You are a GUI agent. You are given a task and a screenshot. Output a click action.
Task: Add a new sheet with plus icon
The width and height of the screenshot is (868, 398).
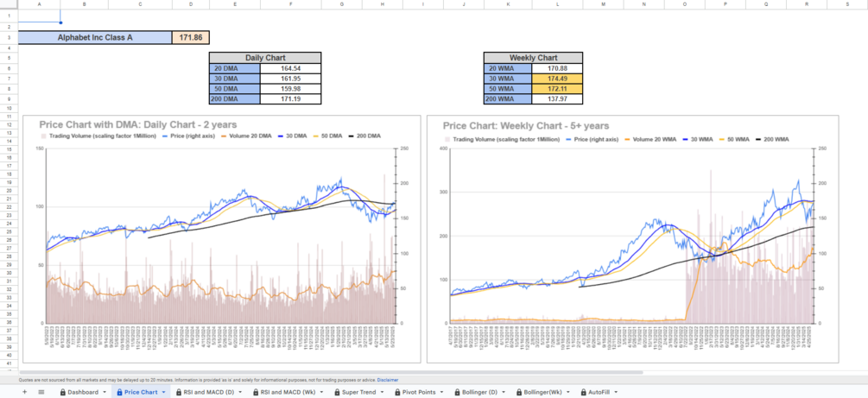(24, 392)
